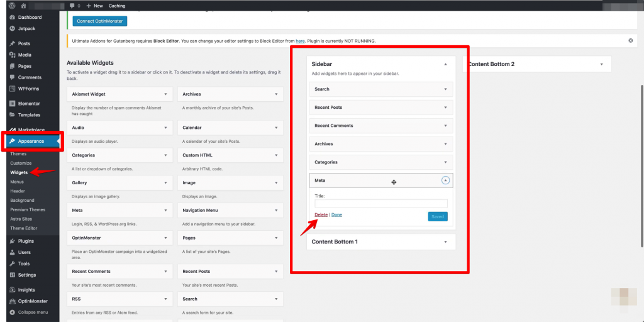Expand the Akismet Widget dropdown arrow
Viewport: 644px width, 322px height.
[x=166, y=94]
